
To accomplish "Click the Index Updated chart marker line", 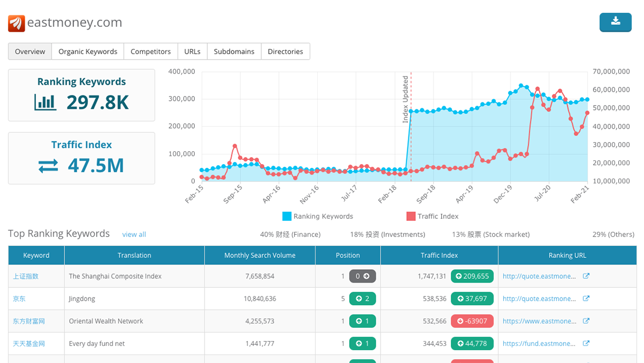I will pos(411,126).
